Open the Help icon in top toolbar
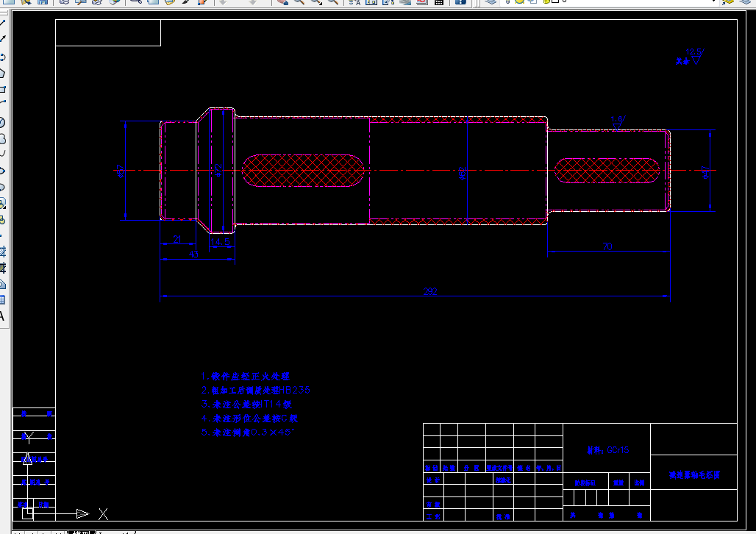Viewport: 756px width, 534px height. click(460, 2)
